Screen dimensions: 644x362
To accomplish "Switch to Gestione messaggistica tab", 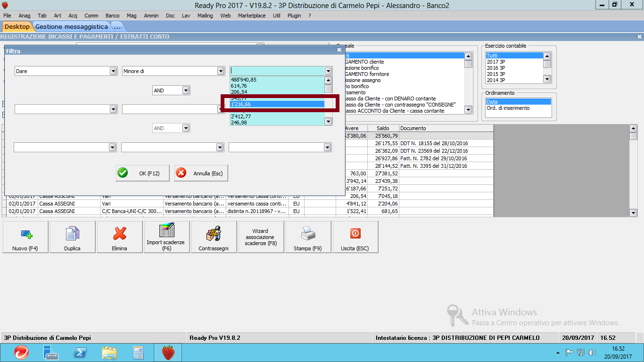I will 71,26.
